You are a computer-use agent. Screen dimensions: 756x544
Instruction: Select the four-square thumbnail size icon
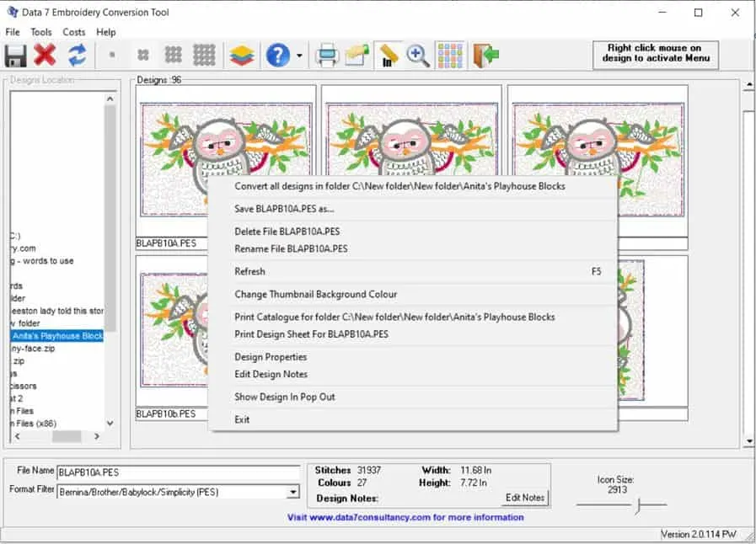142,55
